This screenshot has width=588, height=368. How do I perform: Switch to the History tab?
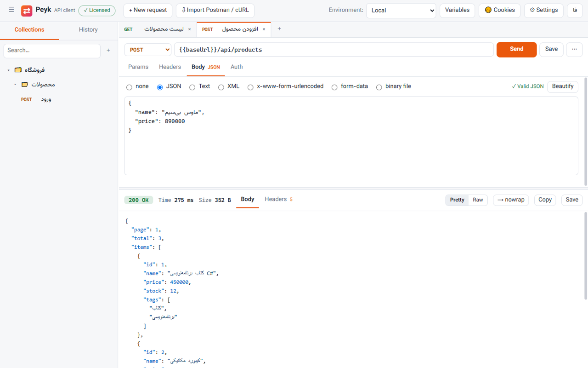(88, 30)
